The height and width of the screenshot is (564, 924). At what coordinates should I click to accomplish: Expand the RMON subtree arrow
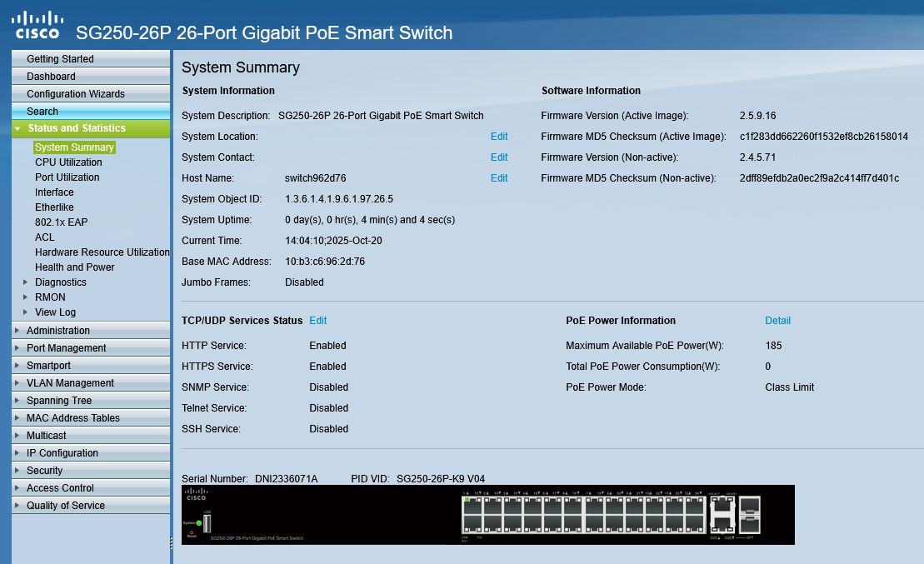(25, 297)
